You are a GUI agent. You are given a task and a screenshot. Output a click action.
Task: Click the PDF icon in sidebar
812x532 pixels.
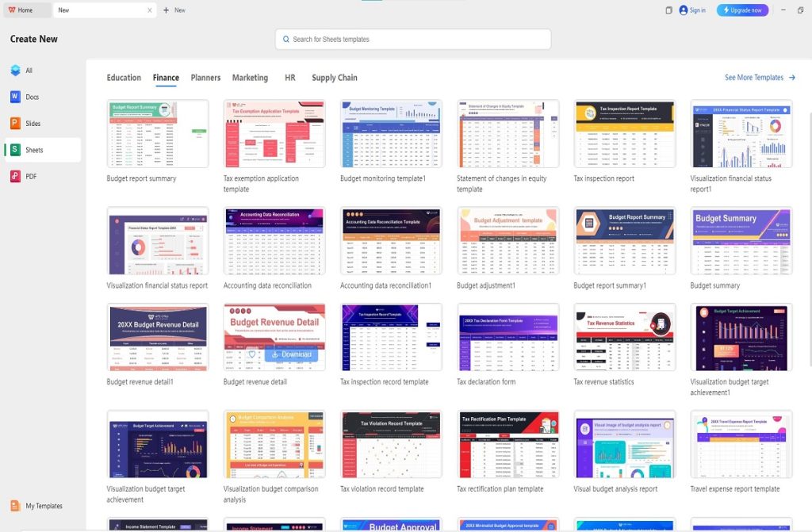point(15,176)
